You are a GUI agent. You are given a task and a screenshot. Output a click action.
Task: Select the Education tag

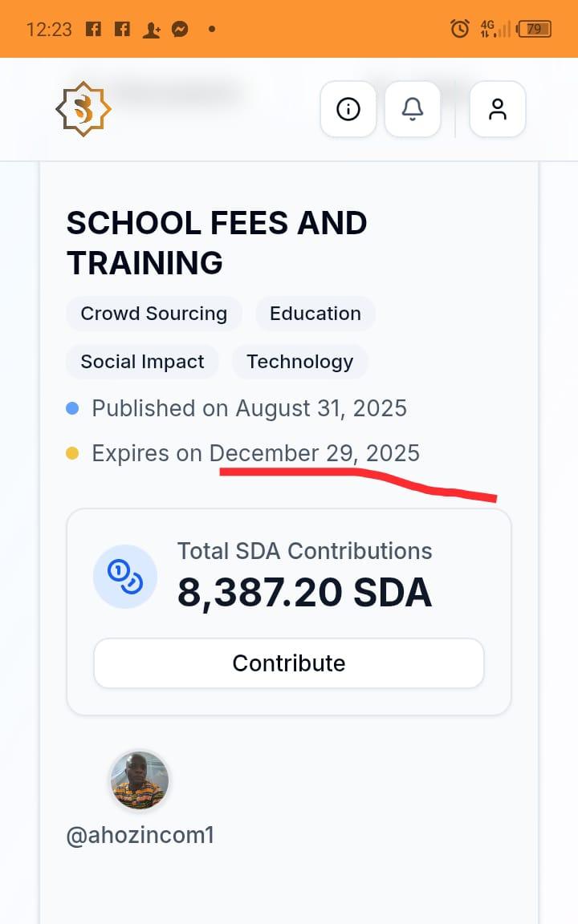point(315,314)
